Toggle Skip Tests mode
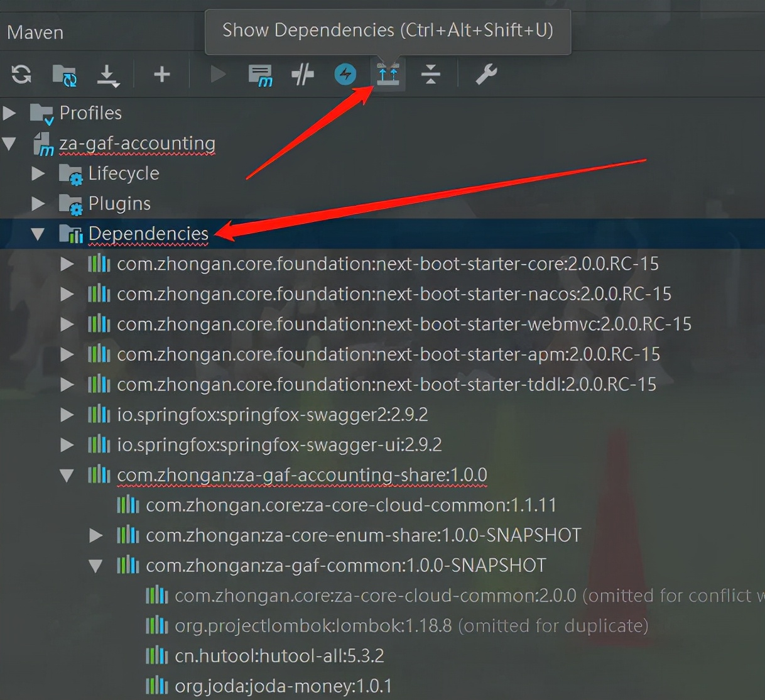 tap(302, 74)
